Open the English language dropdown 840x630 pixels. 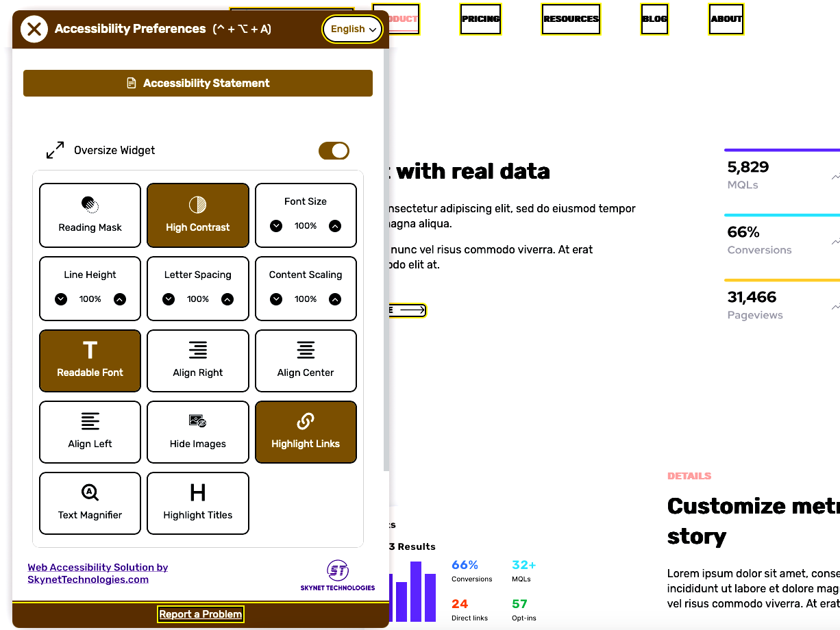353,29
